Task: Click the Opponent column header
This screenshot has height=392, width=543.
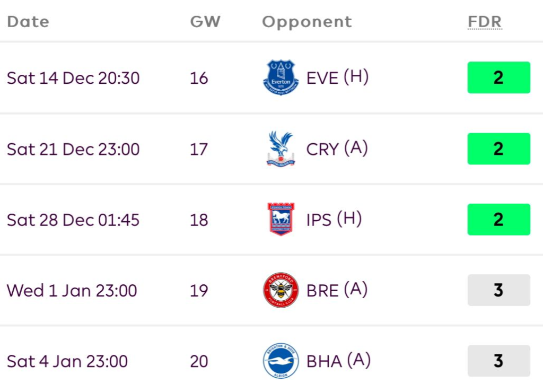Action: tap(306, 22)
